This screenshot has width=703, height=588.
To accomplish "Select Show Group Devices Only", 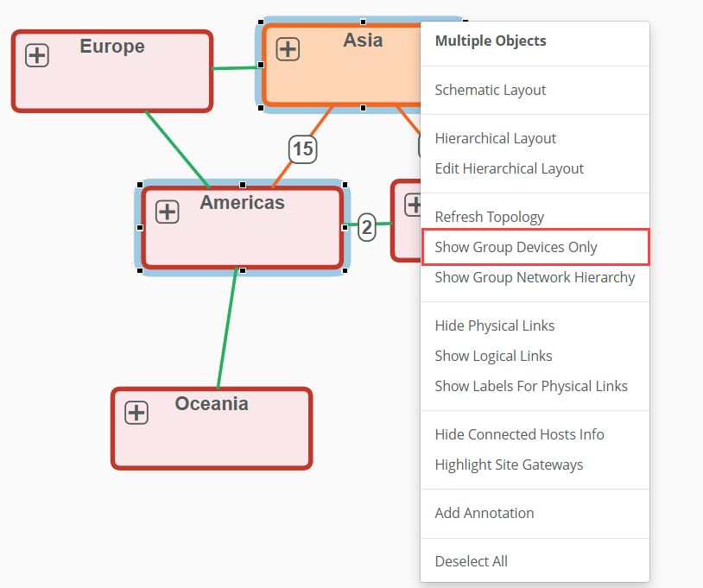I will tap(516, 247).
